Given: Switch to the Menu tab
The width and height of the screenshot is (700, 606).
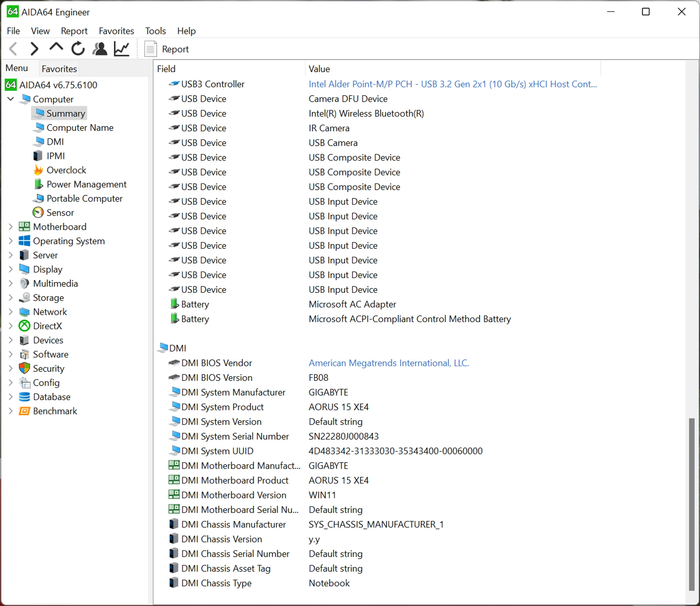Looking at the screenshot, I should click(x=17, y=68).
